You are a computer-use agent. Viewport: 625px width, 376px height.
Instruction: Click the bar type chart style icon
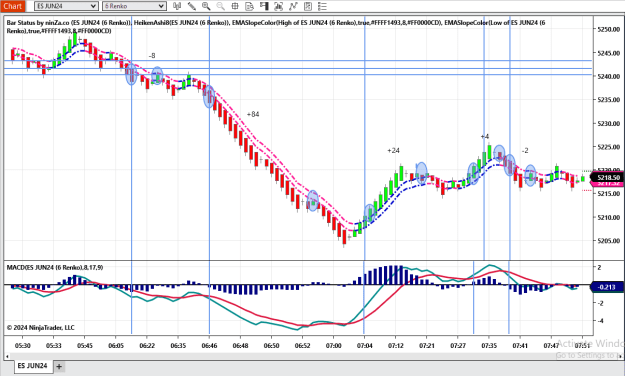click(177, 6)
